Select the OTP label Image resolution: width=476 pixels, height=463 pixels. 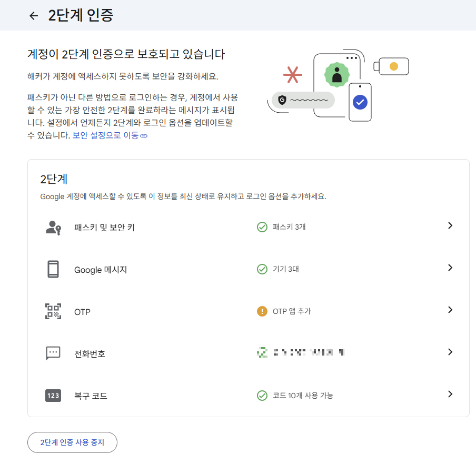click(82, 312)
